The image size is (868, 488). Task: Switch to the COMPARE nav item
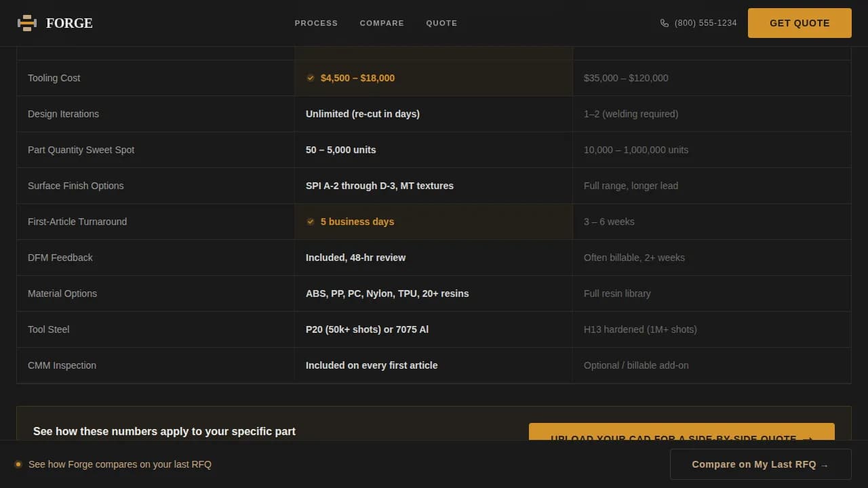(x=382, y=23)
